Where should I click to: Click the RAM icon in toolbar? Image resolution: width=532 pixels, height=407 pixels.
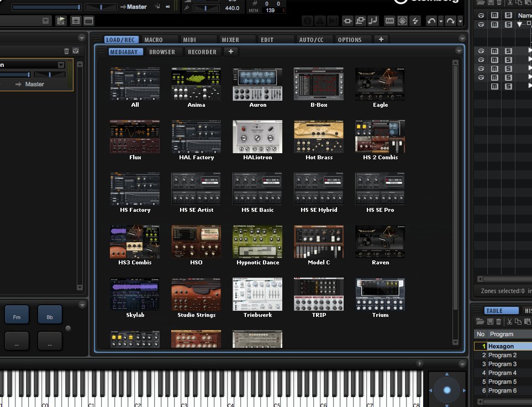(x=389, y=21)
